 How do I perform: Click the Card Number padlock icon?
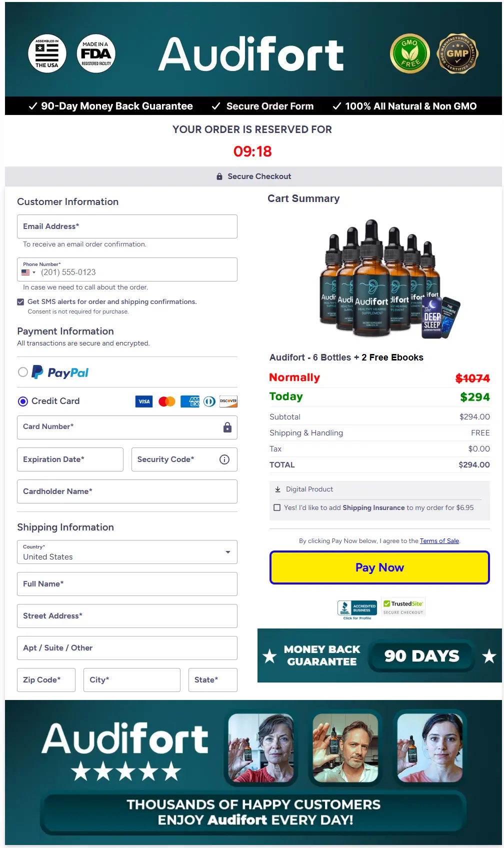[227, 427]
